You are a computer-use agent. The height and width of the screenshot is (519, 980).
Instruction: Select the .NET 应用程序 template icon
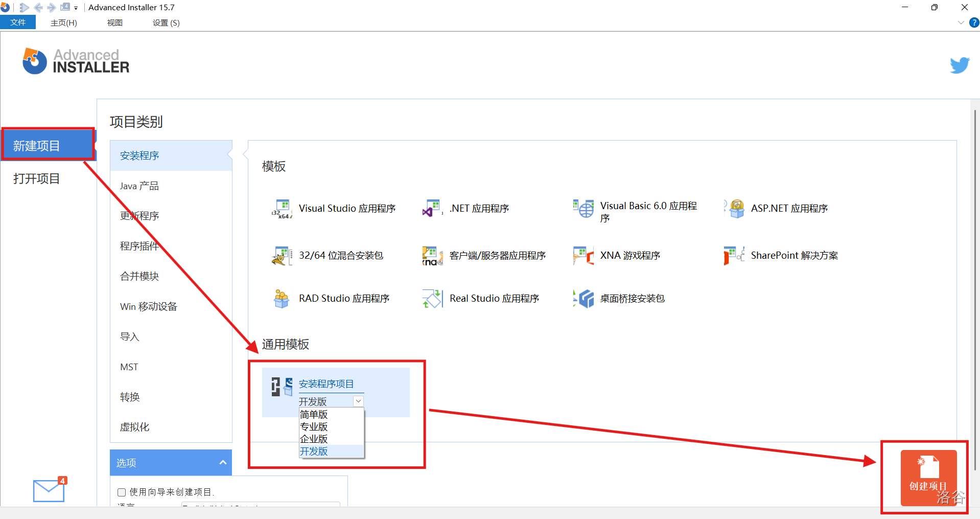(x=432, y=209)
